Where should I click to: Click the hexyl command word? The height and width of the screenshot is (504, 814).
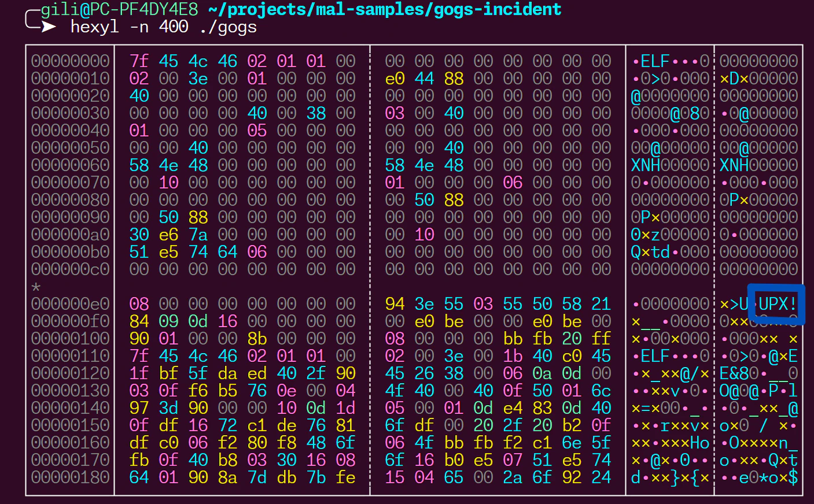(94, 27)
